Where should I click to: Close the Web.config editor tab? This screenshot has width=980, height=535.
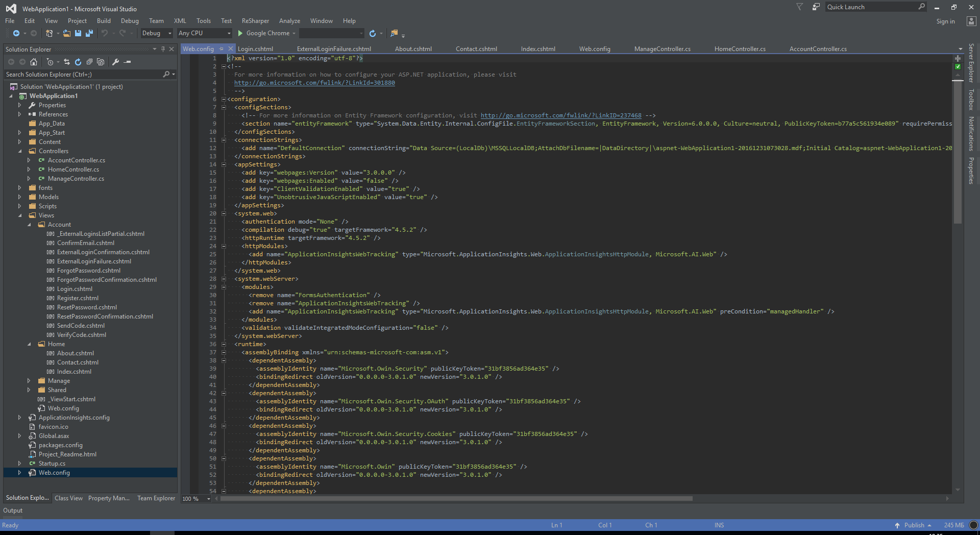point(230,49)
